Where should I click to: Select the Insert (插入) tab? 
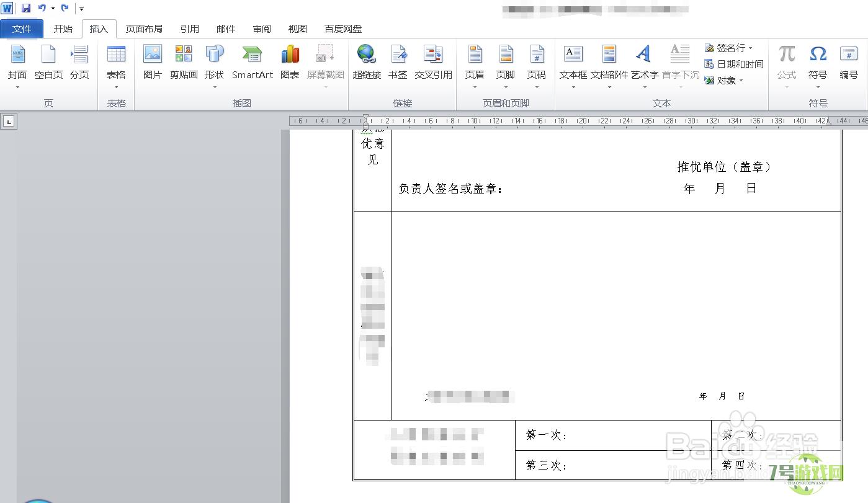[x=99, y=29]
